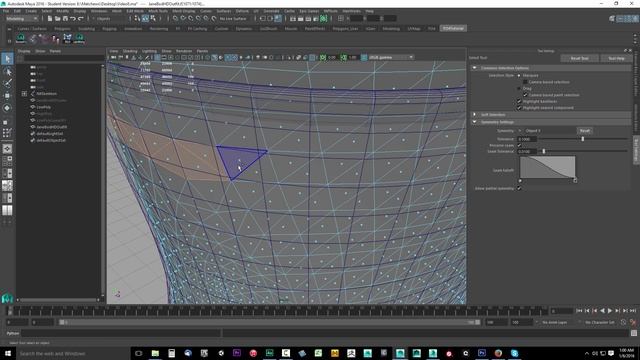This screenshot has width=640, height=360.
Task: Enable Camera based selection checkbox
Action: 525,82
